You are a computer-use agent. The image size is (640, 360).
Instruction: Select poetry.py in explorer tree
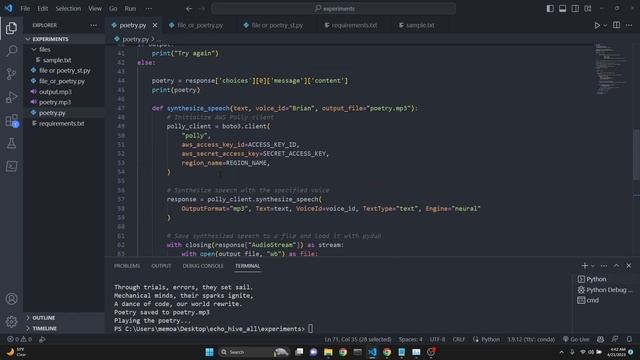[64, 113]
